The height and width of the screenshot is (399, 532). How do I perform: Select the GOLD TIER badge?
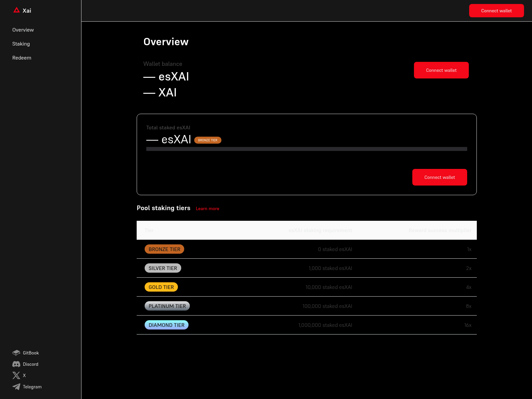(x=161, y=287)
